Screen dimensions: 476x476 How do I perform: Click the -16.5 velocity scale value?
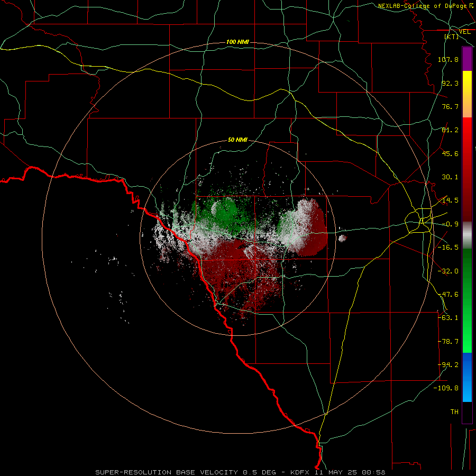click(448, 248)
